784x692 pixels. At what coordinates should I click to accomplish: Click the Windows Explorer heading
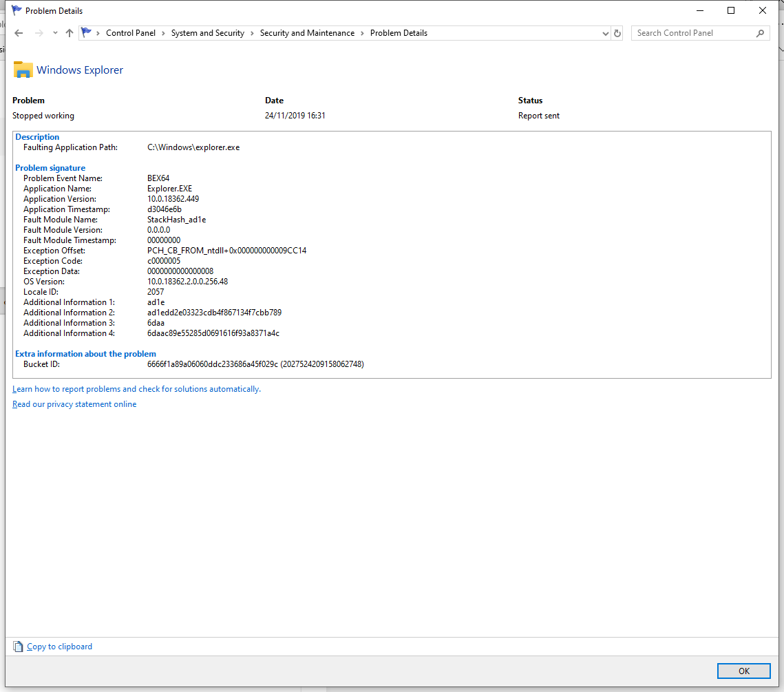point(79,70)
